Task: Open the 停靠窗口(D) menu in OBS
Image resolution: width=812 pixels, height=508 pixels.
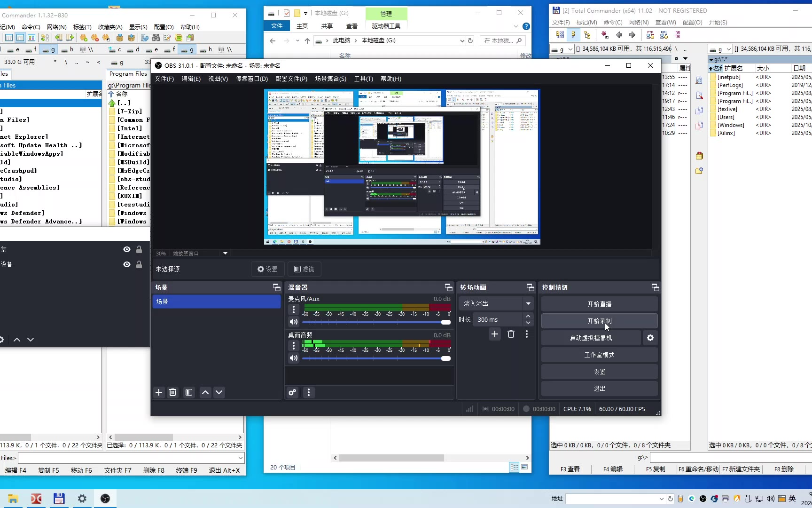Action: (x=251, y=79)
